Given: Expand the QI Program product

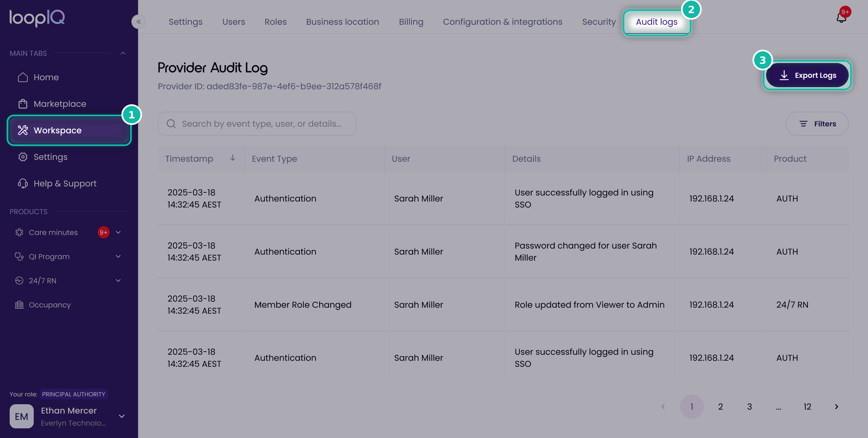Looking at the screenshot, I should (118, 256).
